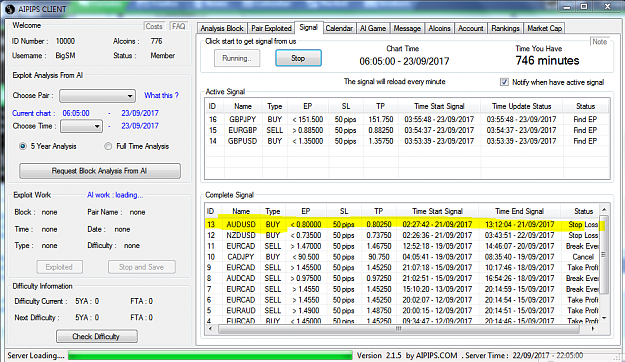View the Rankings tab

pos(505,28)
